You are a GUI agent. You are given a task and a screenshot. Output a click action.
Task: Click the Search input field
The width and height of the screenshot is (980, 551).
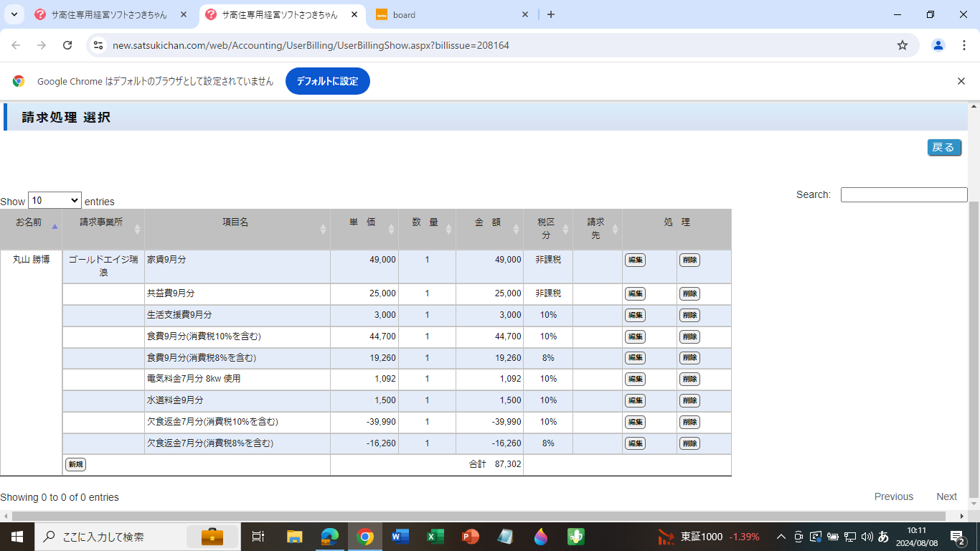coord(904,195)
